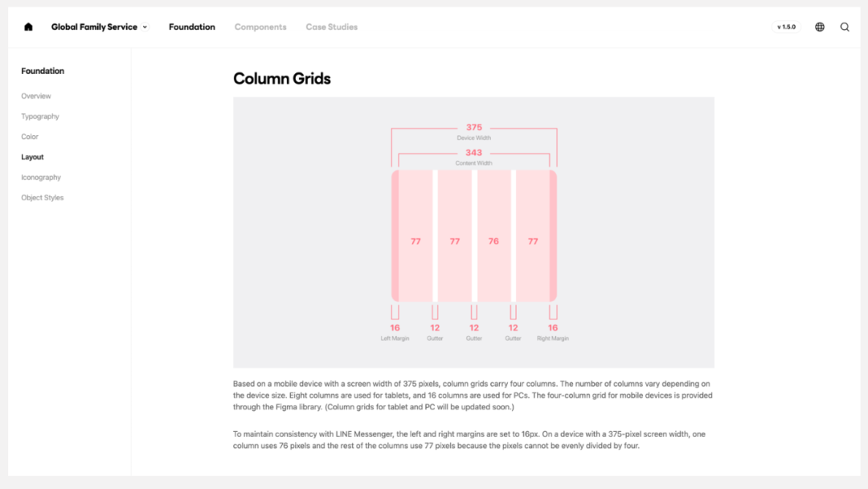Screen dimensions: 868x489
Task: Open the Components tab
Action: tap(260, 27)
